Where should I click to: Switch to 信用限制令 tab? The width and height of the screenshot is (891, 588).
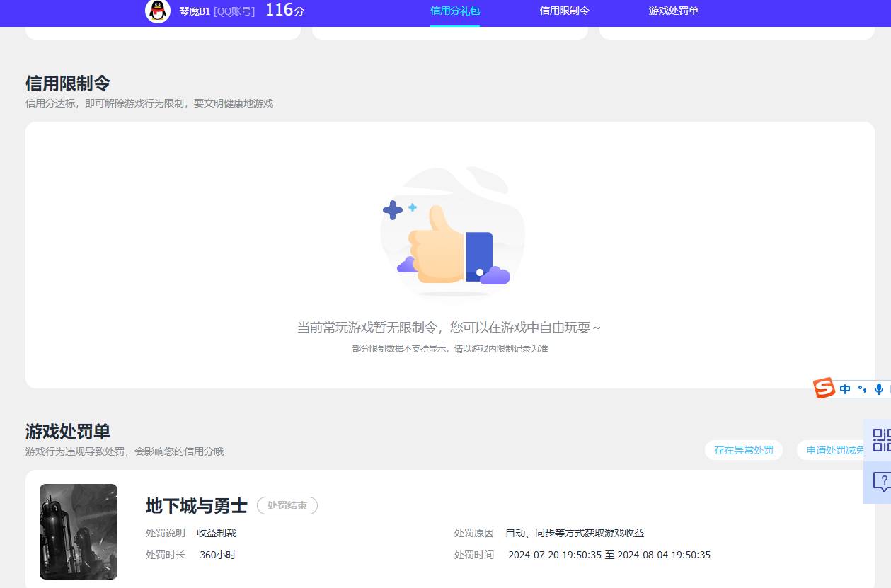[563, 12]
